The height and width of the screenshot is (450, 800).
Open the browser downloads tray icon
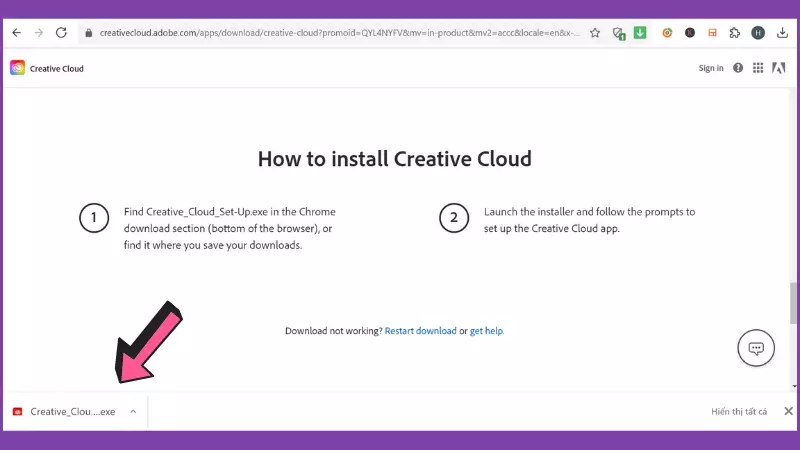pyautogui.click(x=782, y=33)
